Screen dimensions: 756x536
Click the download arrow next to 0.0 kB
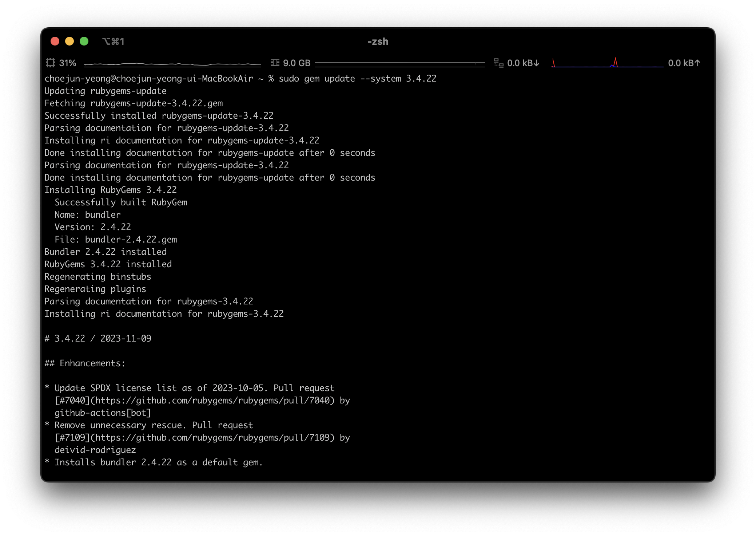(536, 63)
